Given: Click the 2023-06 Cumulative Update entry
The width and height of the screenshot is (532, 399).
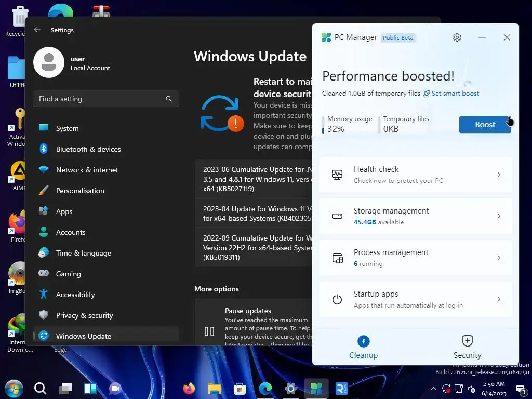Looking at the screenshot, I should 254,179.
